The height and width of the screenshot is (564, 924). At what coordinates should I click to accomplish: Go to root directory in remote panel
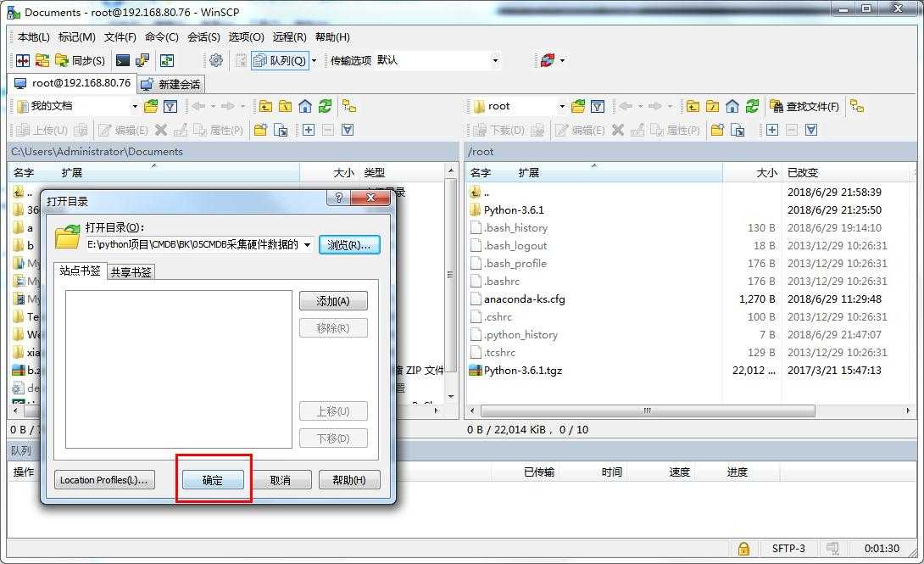tap(712, 106)
